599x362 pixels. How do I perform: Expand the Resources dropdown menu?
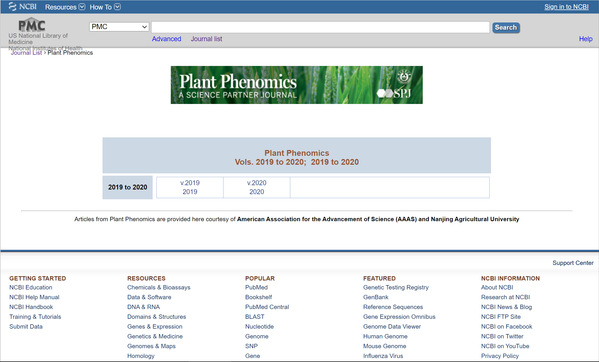[65, 7]
